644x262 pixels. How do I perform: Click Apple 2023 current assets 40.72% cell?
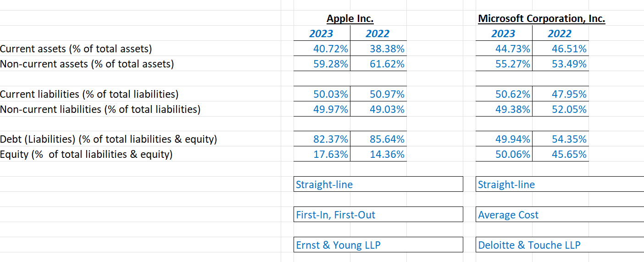(322, 49)
